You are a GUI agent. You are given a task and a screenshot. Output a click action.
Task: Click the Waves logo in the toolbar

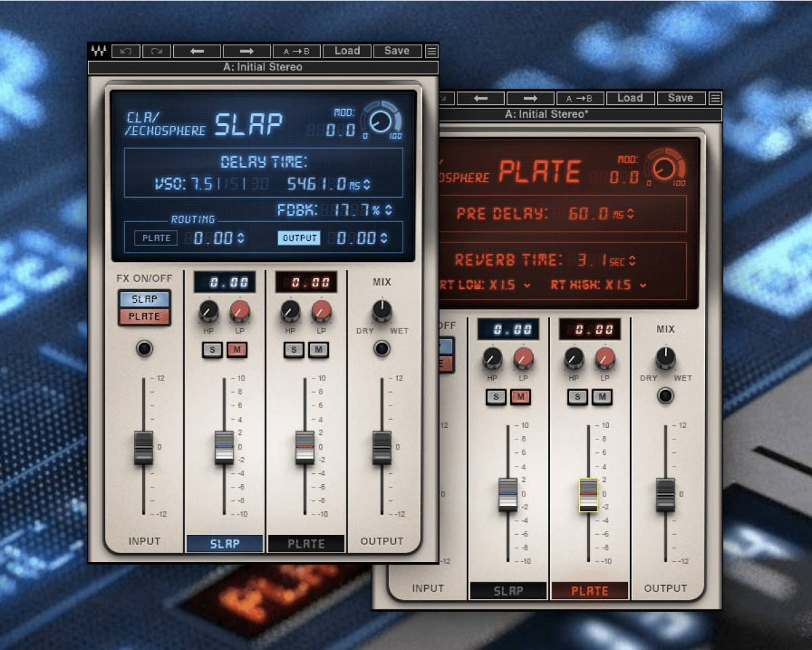click(x=100, y=51)
